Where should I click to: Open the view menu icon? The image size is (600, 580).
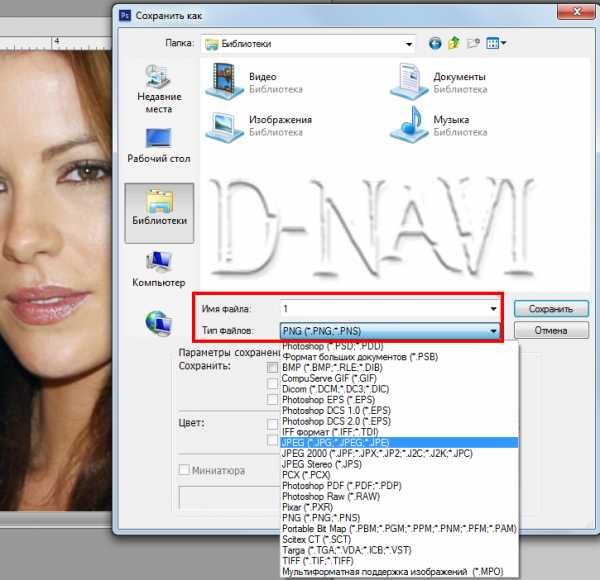[x=496, y=43]
